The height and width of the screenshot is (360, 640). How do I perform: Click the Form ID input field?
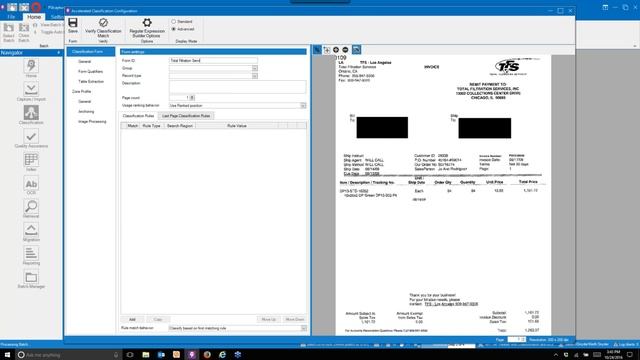(x=213, y=60)
